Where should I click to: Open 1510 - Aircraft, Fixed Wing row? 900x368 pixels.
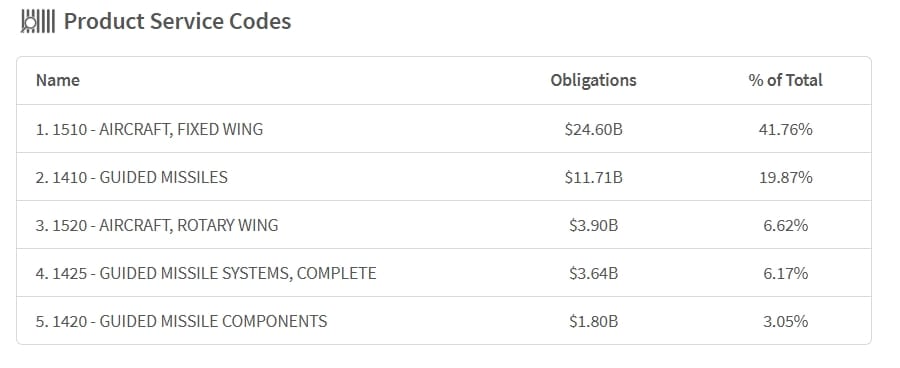[x=444, y=129]
